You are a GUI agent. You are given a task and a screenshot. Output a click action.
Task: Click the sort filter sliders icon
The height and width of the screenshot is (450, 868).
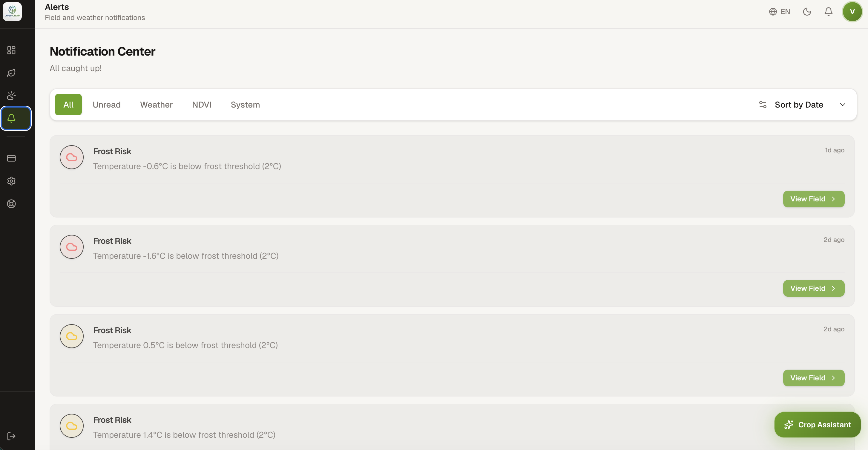click(x=763, y=105)
